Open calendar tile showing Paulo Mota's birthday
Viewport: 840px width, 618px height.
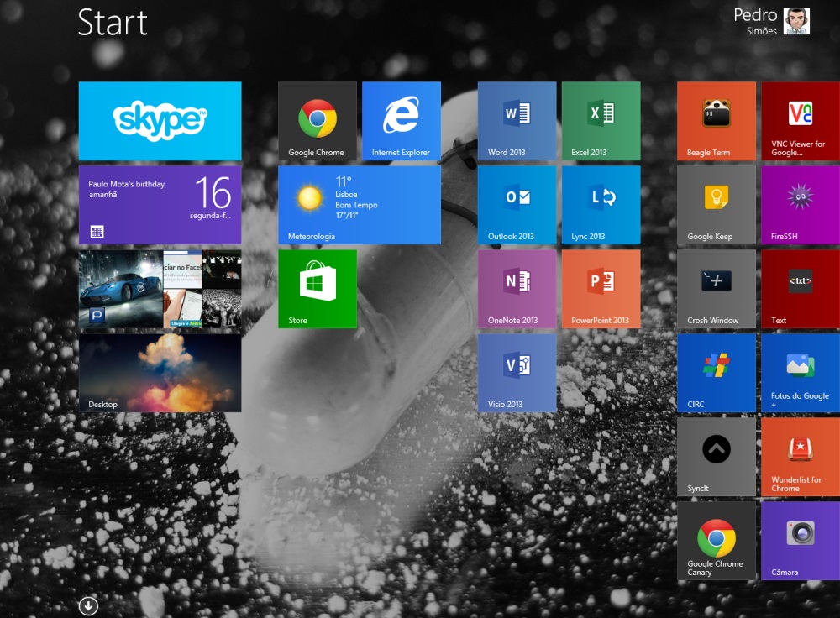160,205
